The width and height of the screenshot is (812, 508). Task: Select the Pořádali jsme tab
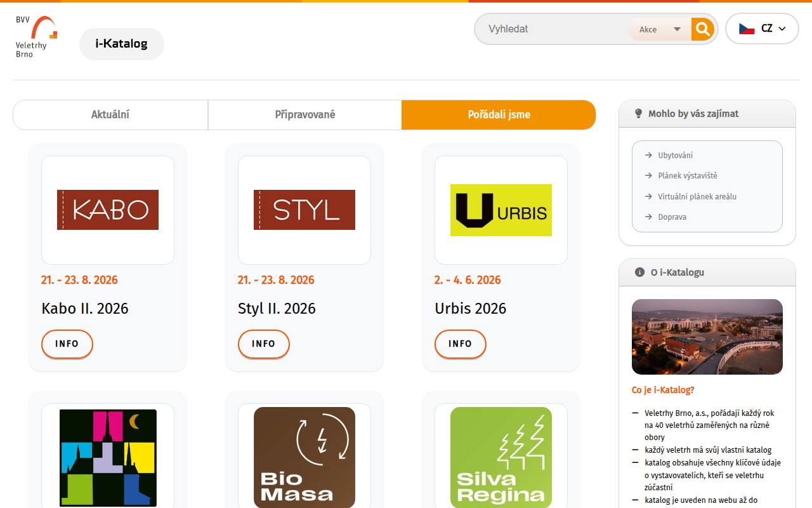tap(499, 115)
